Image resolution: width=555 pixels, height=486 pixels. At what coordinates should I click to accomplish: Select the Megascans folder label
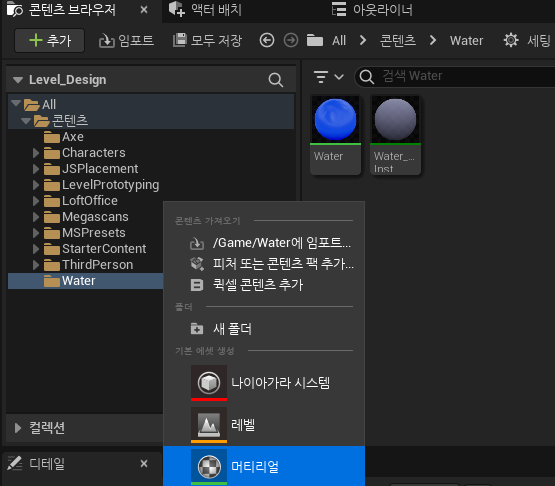pos(95,217)
